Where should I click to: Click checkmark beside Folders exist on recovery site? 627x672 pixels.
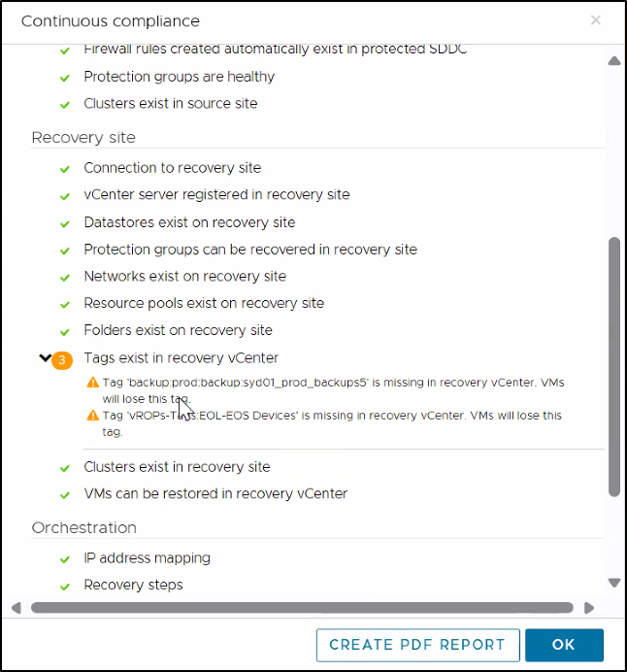coord(65,331)
